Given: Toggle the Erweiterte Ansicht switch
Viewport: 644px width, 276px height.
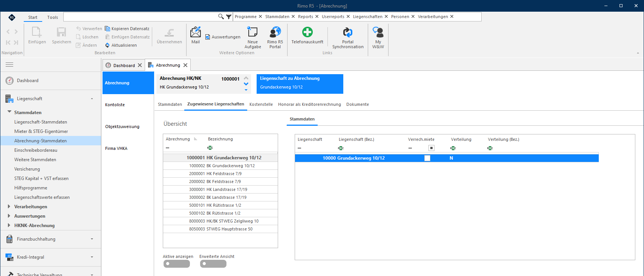Looking at the screenshot, I should pos(213,264).
